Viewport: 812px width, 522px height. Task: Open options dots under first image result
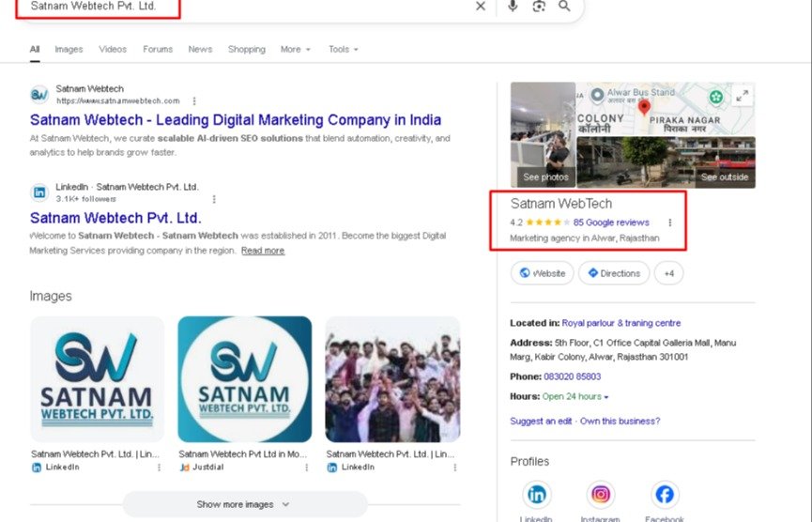pos(159,468)
